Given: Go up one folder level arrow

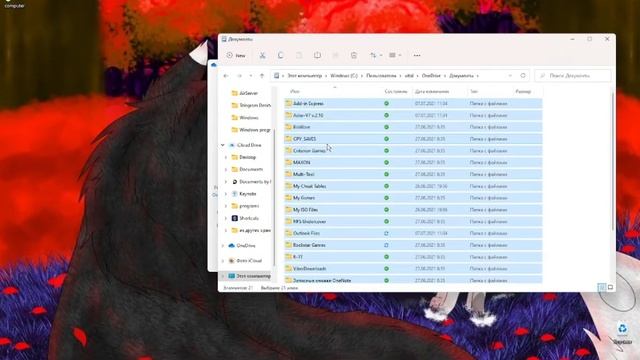Looking at the screenshot, I should point(262,76).
